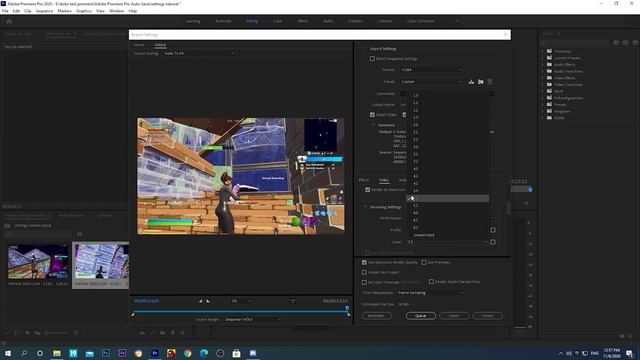Click the blue export range bar

240,311
